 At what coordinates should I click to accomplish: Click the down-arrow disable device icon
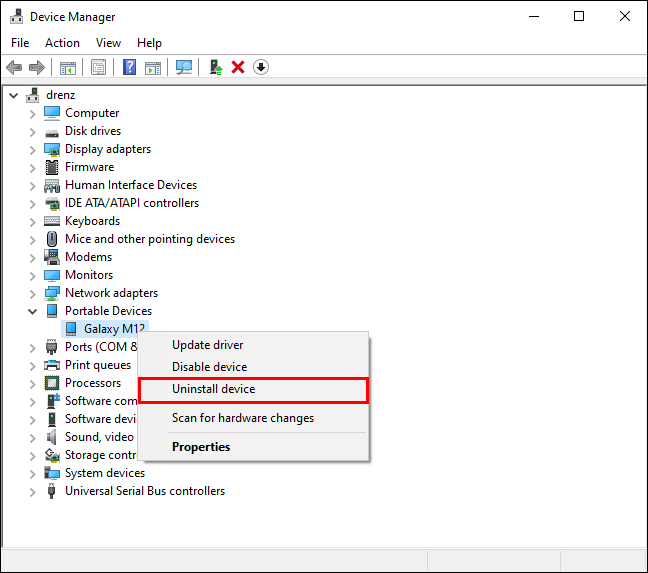[x=261, y=67]
